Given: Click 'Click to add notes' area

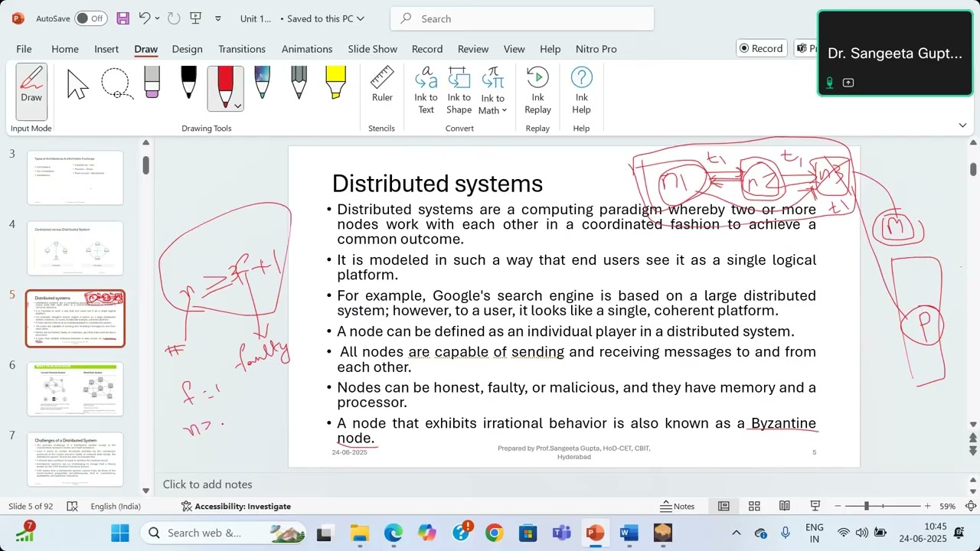Looking at the screenshot, I should [x=207, y=484].
